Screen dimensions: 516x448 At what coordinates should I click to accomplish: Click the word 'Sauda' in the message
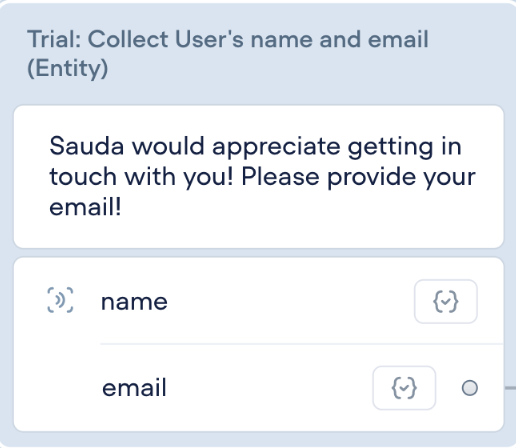coord(87,146)
